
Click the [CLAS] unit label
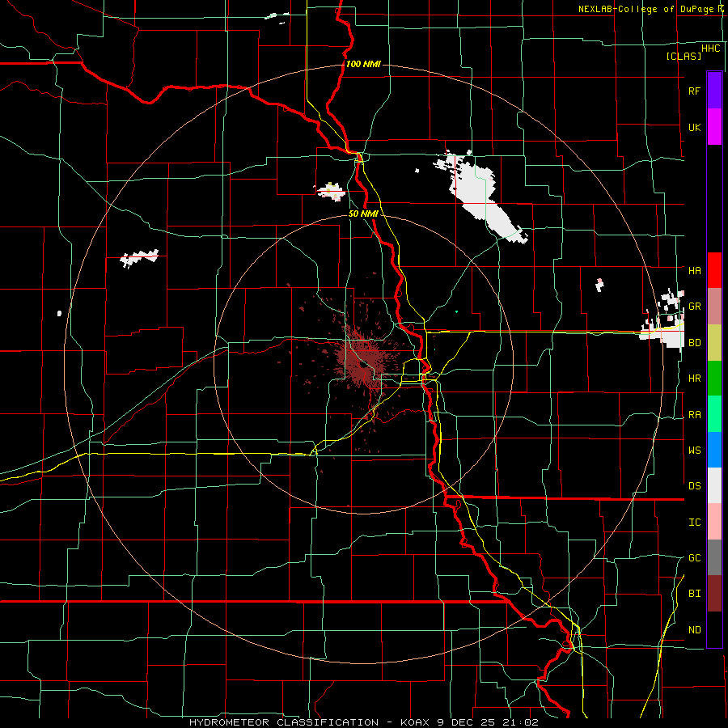(x=684, y=56)
